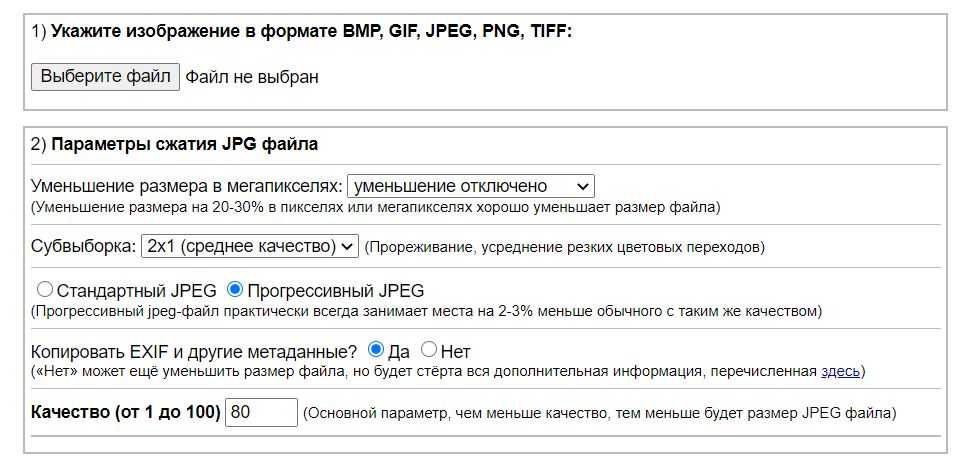This screenshot has height=462, width=970.
Task: Open the "здесь" hyperlink
Action: pyautogui.click(x=840, y=371)
